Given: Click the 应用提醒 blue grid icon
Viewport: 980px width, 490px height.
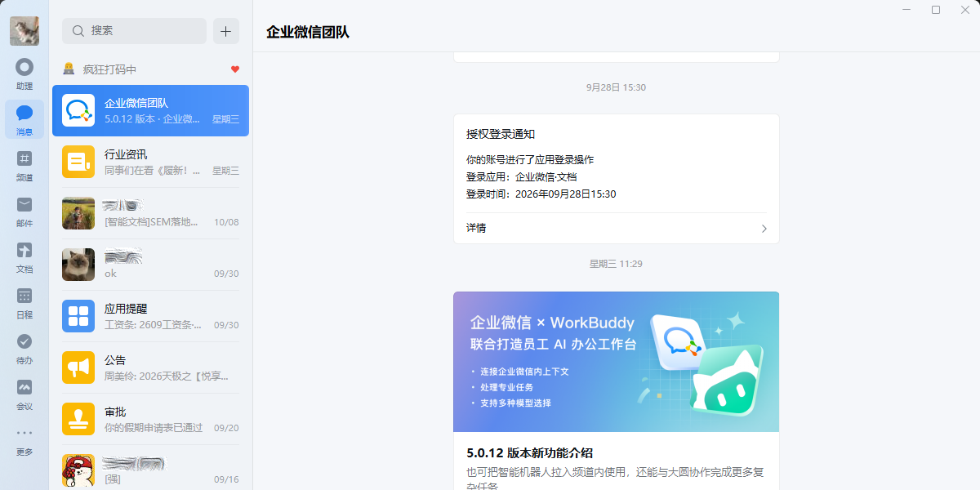Looking at the screenshot, I should click(78, 316).
